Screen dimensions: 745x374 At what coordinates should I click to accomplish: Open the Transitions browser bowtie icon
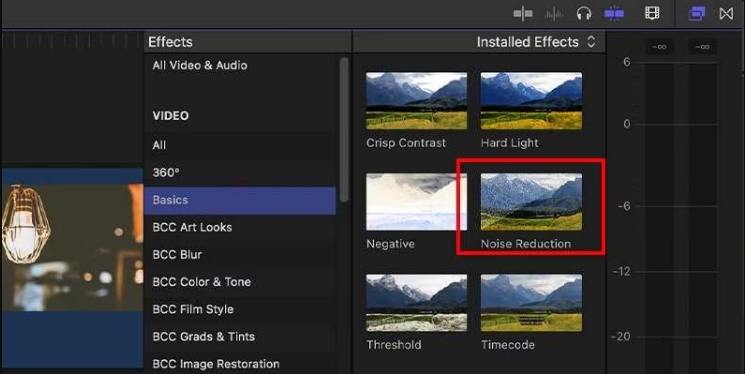pos(726,14)
